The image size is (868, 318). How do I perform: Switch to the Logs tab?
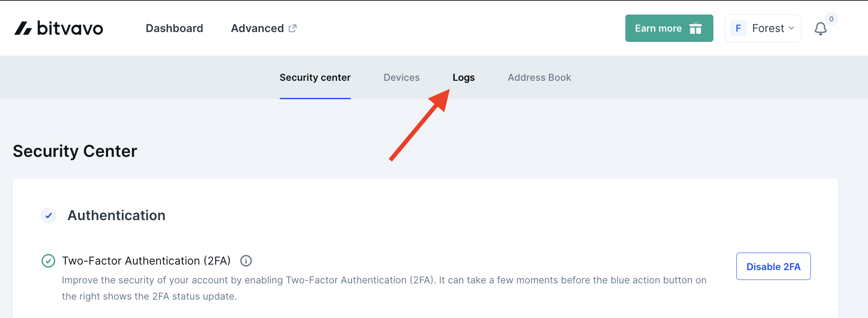[463, 77]
